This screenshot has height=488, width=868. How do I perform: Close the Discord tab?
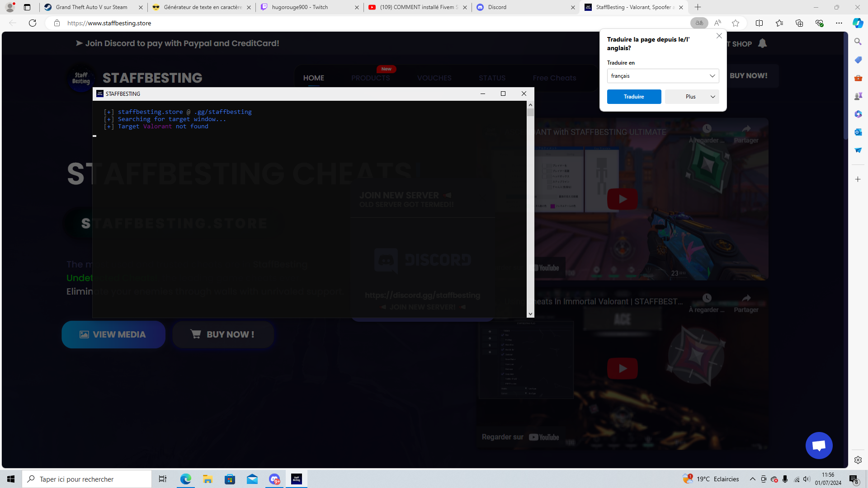573,7
